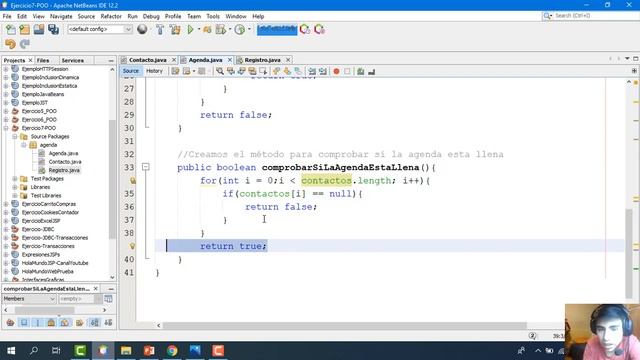Toggle Show Inherited Members filter in Navigator
The image size is (640, 360).
(10, 323)
